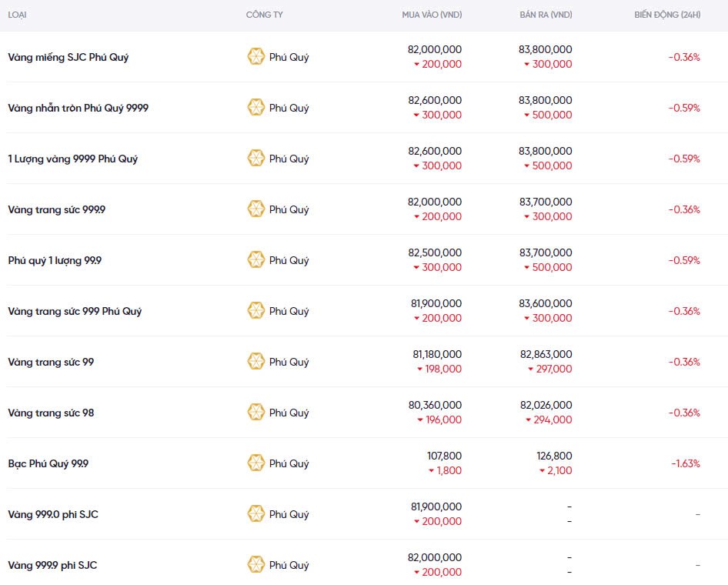Click Phú Quý logo in 1 Lượng vàng 9999 row
This screenshot has height=585, width=728.
tap(255, 159)
